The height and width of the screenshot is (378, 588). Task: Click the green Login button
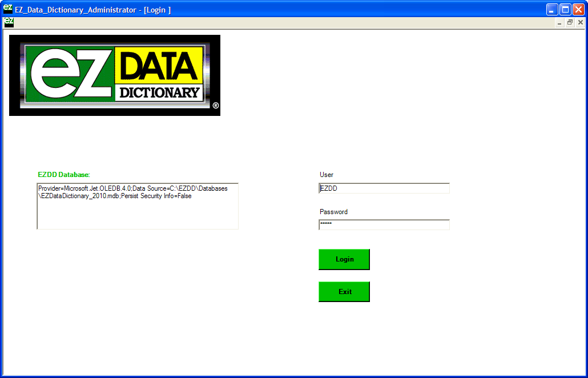click(344, 259)
